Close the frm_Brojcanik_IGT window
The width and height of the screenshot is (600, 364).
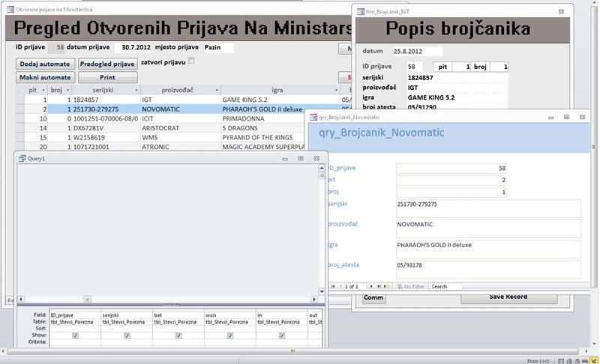tap(561, 12)
